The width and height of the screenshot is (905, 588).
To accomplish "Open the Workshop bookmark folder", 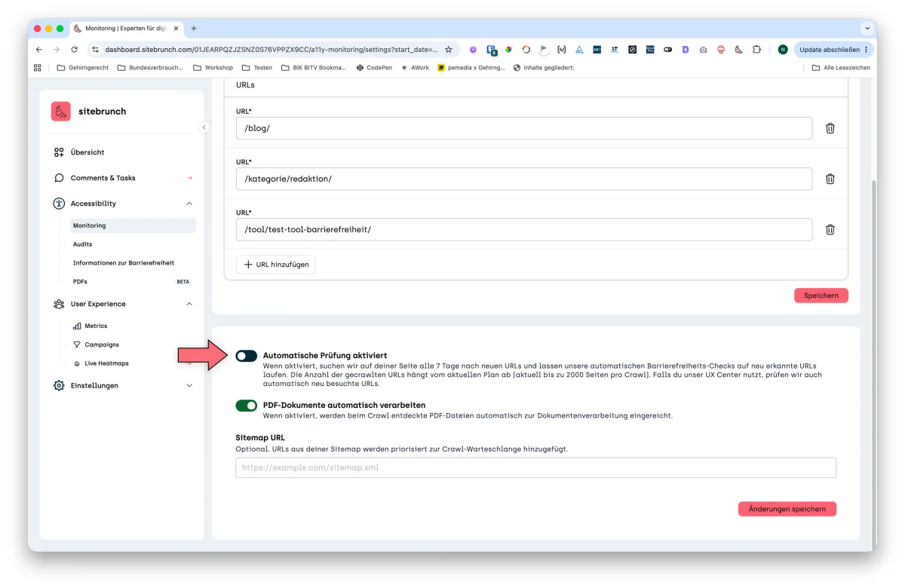I will [x=213, y=68].
